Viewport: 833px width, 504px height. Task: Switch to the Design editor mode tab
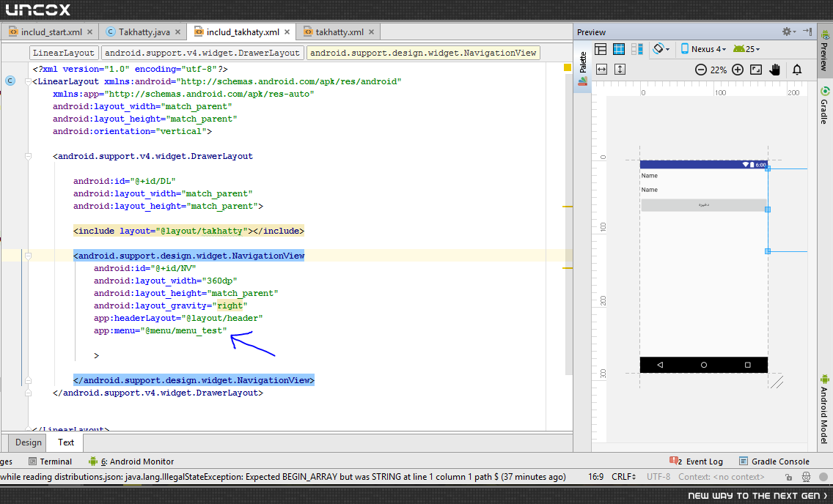click(x=28, y=442)
